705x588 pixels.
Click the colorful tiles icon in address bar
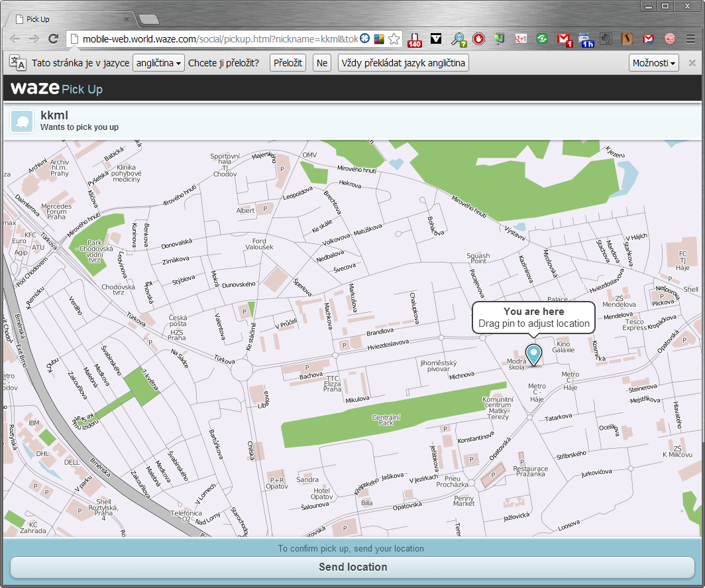coord(379,38)
